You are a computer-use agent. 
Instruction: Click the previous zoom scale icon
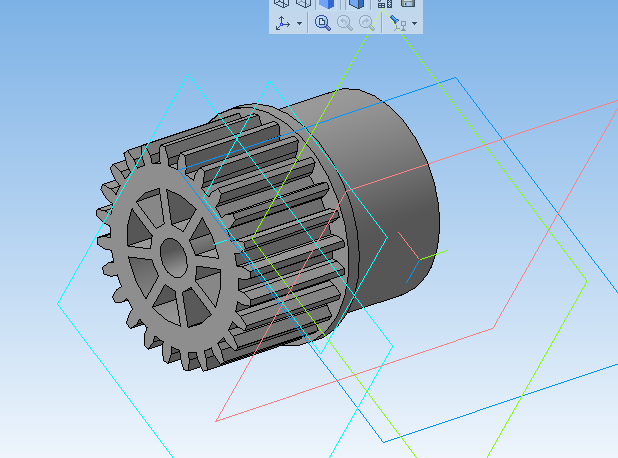[344, 23]
